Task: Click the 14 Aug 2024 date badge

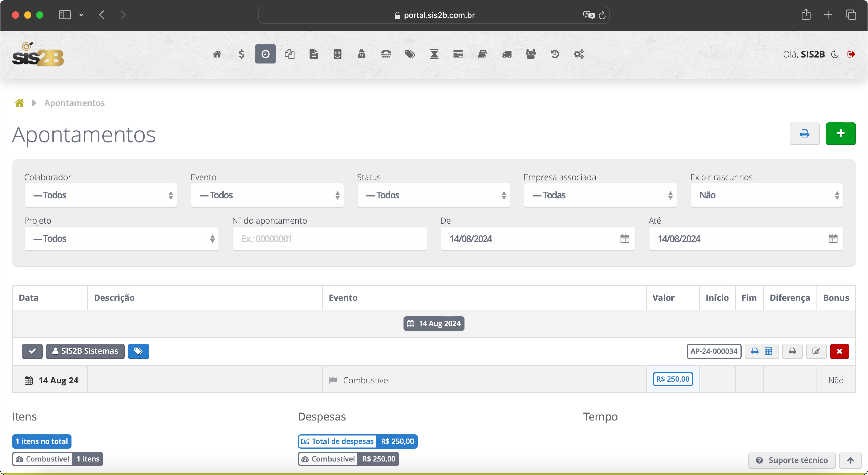Action: (x=434, y=323)
